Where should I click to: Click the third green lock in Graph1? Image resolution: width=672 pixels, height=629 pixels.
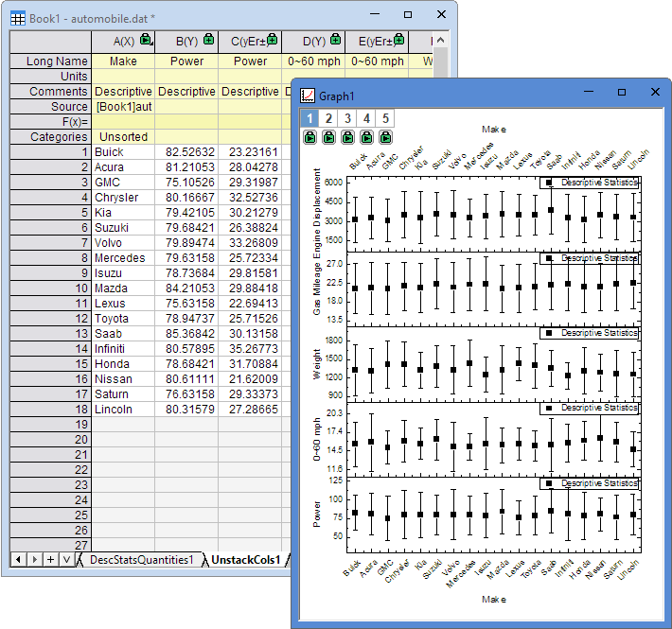(x=347, y=137)
